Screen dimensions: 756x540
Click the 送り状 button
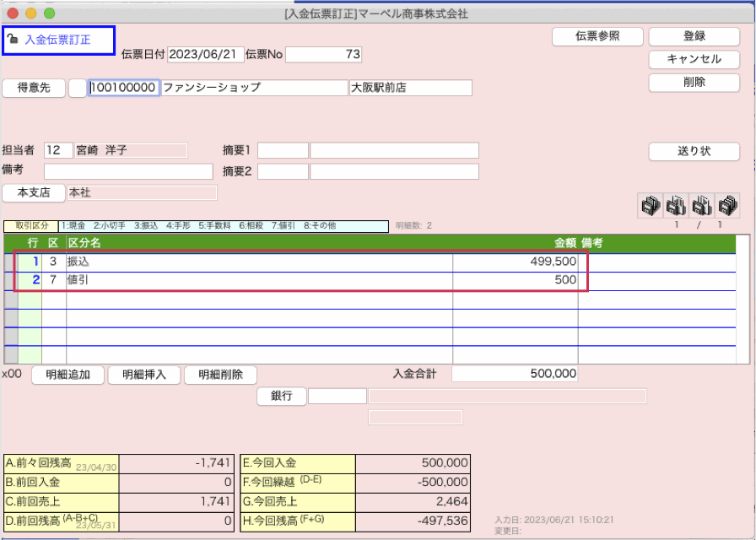pos(694,151)
